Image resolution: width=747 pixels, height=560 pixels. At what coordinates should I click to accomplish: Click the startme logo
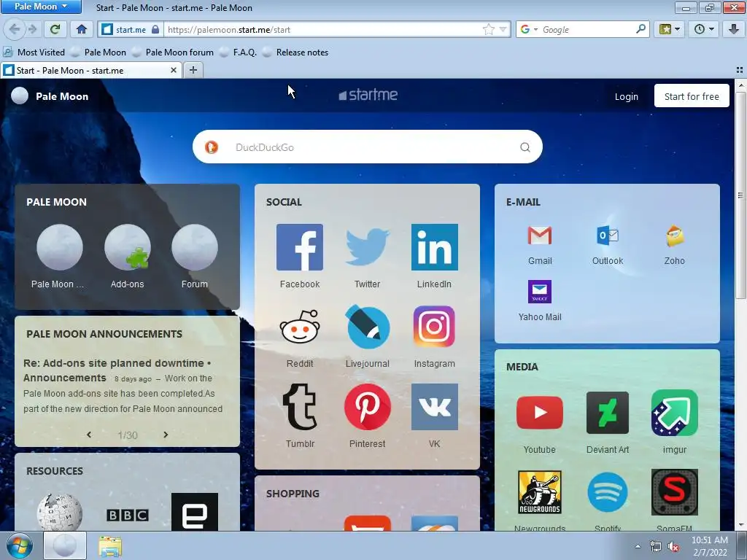(x=368, y=95)
